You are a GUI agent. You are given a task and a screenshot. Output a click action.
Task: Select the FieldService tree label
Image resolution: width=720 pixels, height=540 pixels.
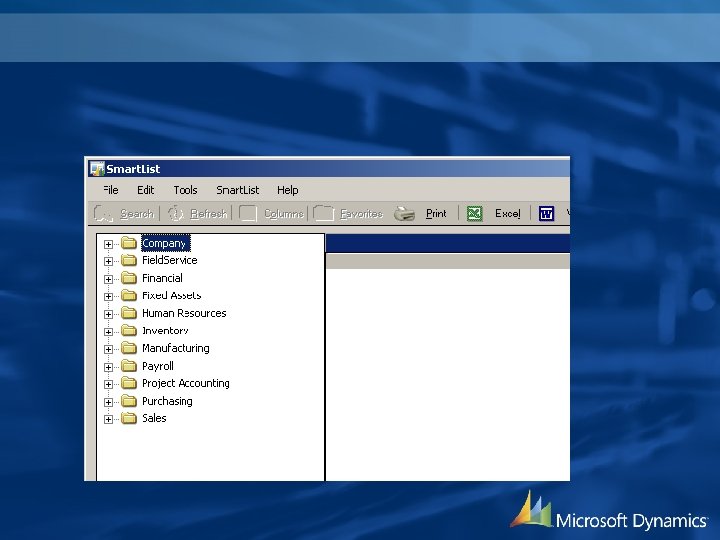[170, 260]
